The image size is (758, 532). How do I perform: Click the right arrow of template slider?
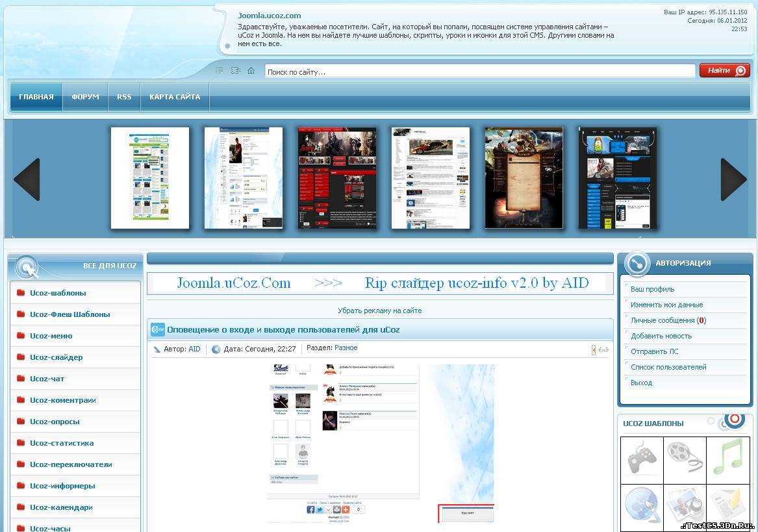tap(734, 179)
